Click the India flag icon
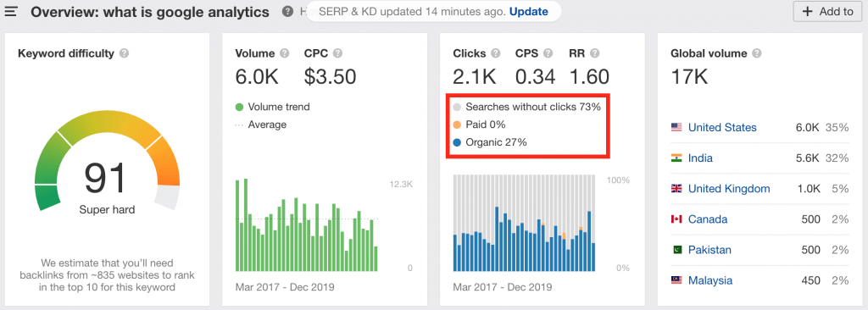This screenshot has height=310, width=868. click(x=676, y=158)
